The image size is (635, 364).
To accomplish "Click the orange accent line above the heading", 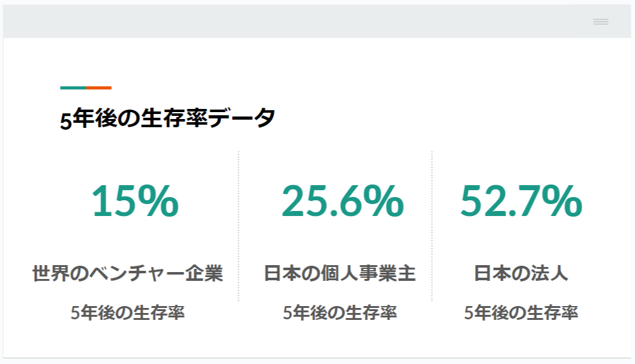I will pyautogui.click(x=99, y=88).
